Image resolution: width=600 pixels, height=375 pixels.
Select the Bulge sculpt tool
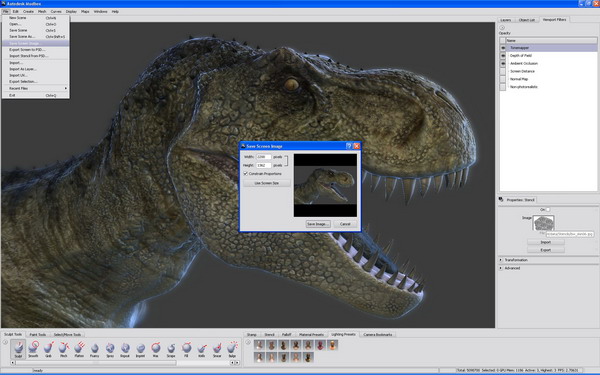232,349
